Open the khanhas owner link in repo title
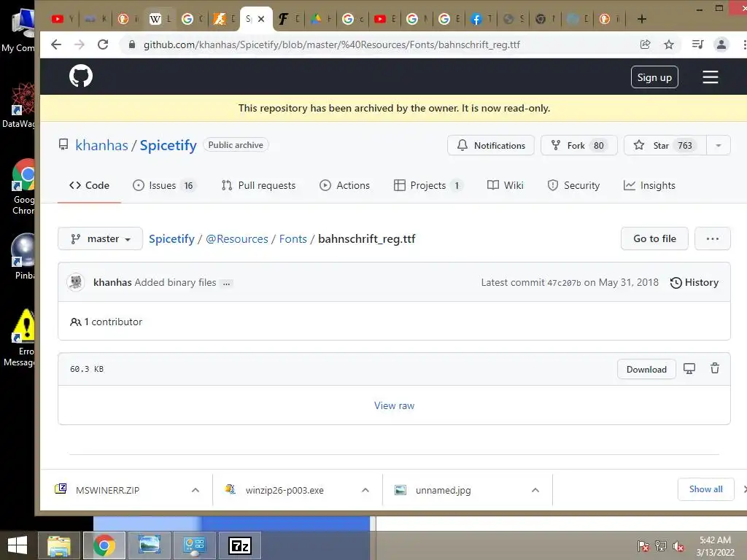Image resolution: width=747 pixels, height=560 pixels. tap(102, 145)
